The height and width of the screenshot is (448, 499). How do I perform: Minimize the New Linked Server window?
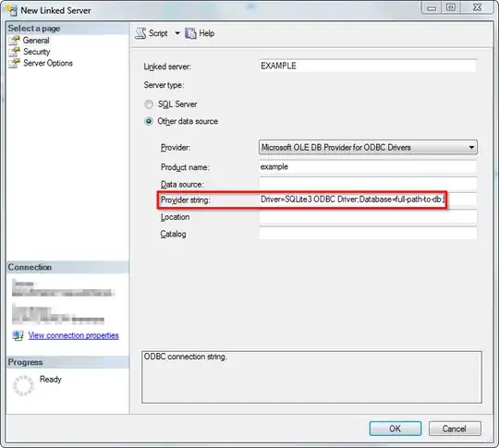coord(432,8)
